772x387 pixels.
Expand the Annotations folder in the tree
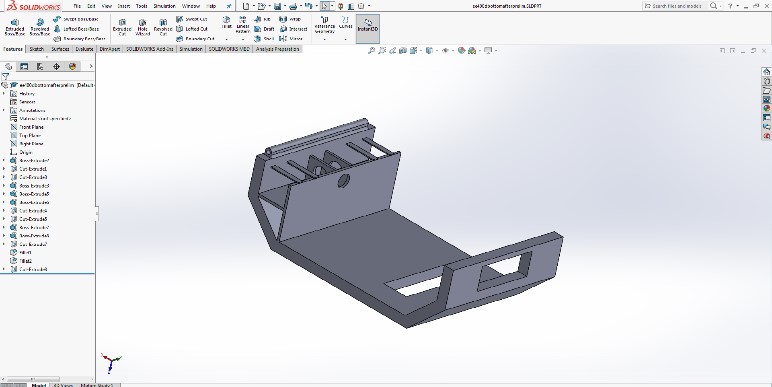pyautogui.click(x=4, y=110)
